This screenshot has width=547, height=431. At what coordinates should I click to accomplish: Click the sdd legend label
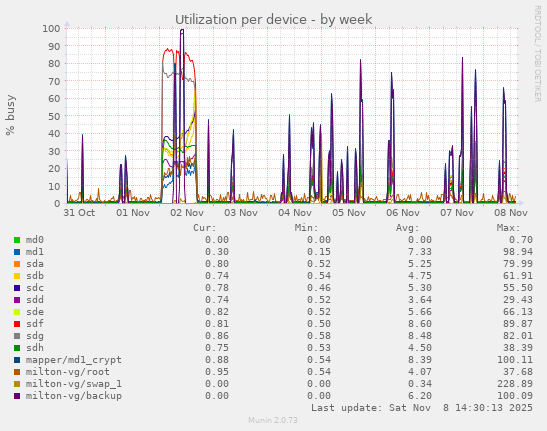coord(35,300)
